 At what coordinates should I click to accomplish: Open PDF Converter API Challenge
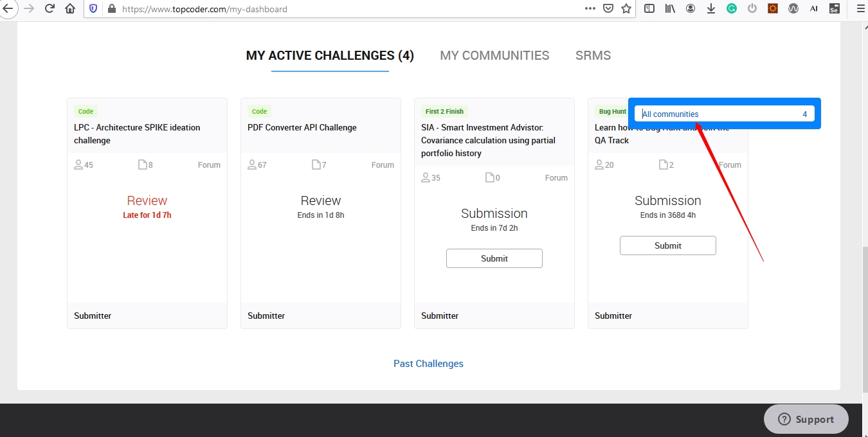pyautogui.click(x=302, y=127)
